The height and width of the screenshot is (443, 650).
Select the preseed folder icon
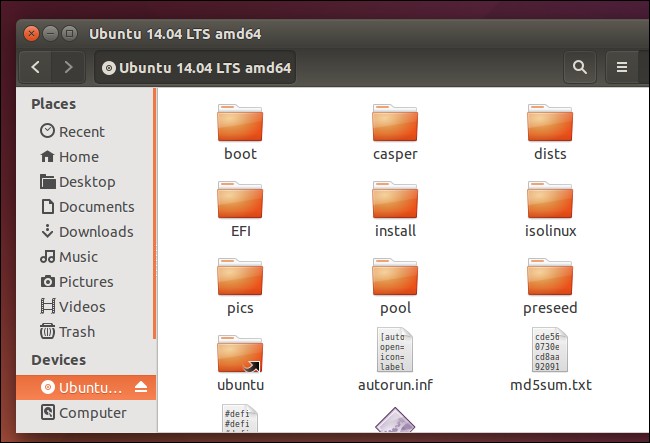pos(550,277)
